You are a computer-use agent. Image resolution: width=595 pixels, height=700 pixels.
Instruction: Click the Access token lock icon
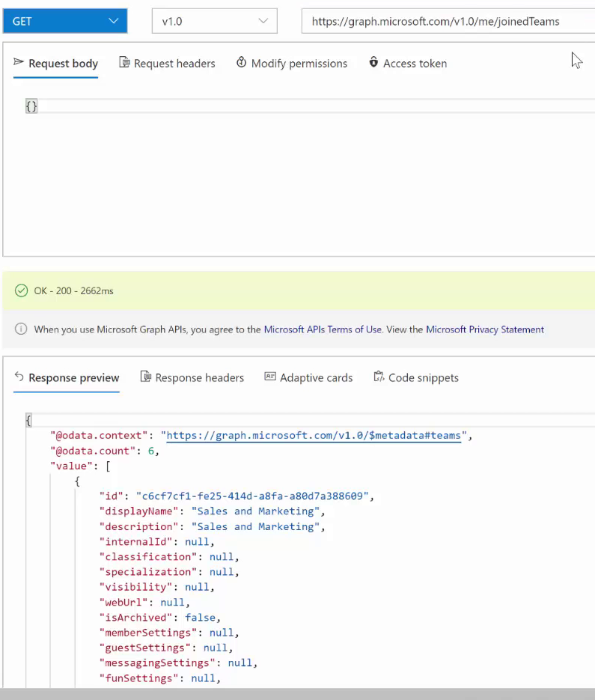point(373,62)
